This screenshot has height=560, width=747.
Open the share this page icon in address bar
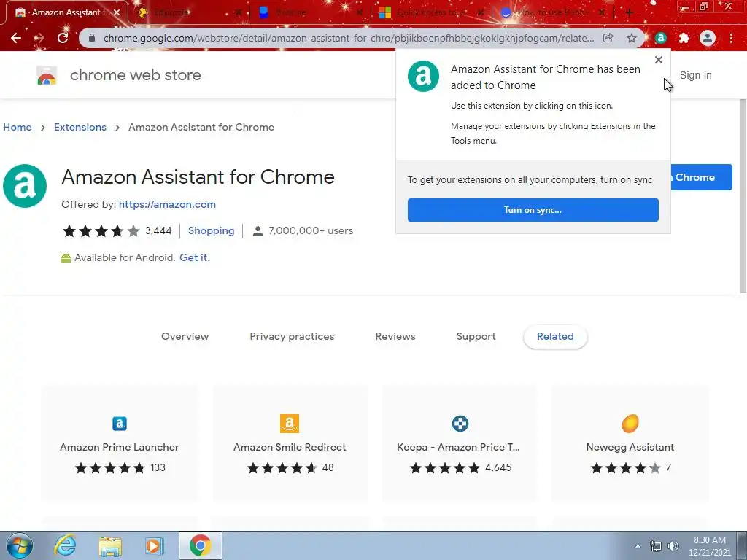pos(608,38)
